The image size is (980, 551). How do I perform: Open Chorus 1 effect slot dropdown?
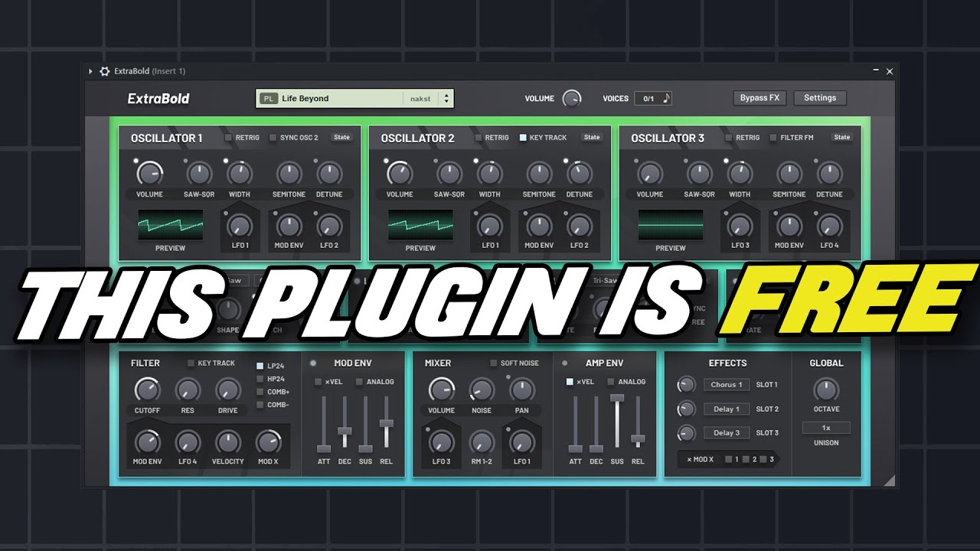(x=727, y=385)
